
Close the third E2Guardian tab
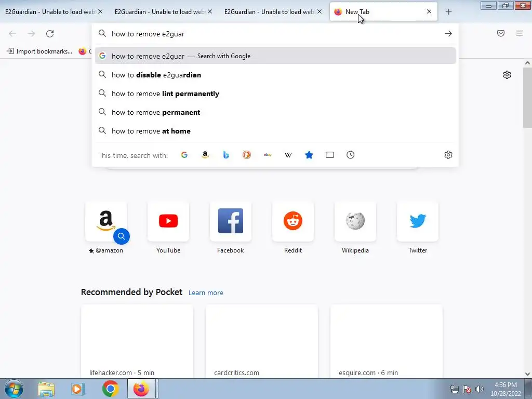coord(320,12)
